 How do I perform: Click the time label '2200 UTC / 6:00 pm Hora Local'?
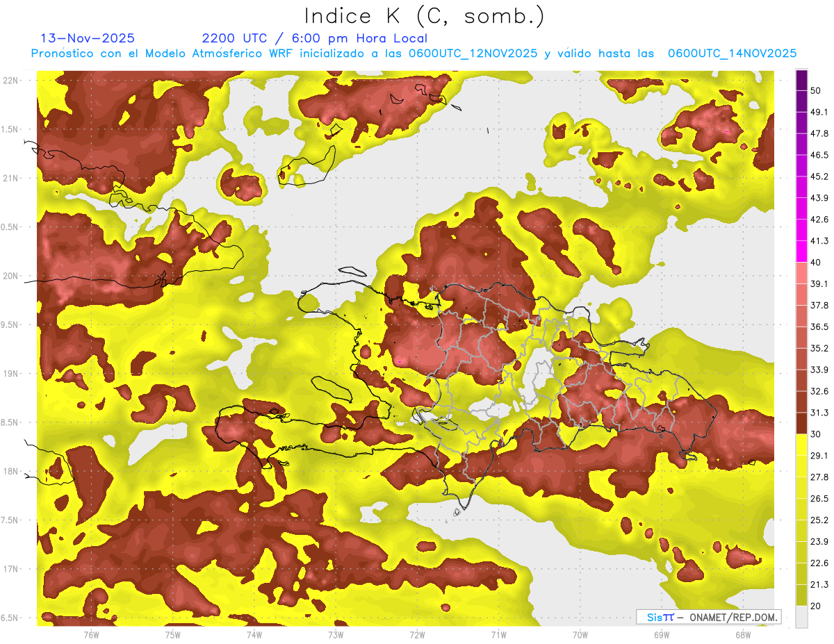coord(314,38)
